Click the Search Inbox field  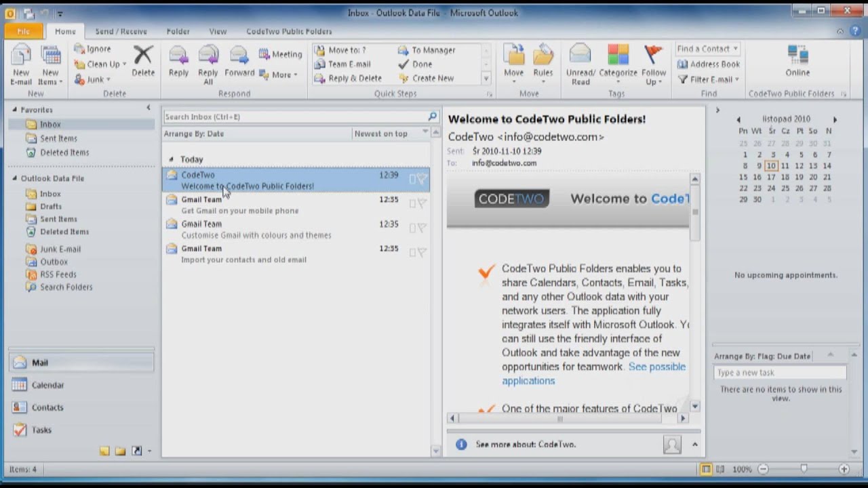[x=295, y=117]
